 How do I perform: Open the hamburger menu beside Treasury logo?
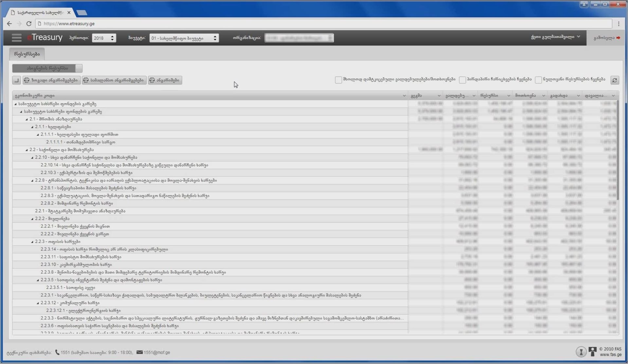pyautogui.click(x=16, y=38)
